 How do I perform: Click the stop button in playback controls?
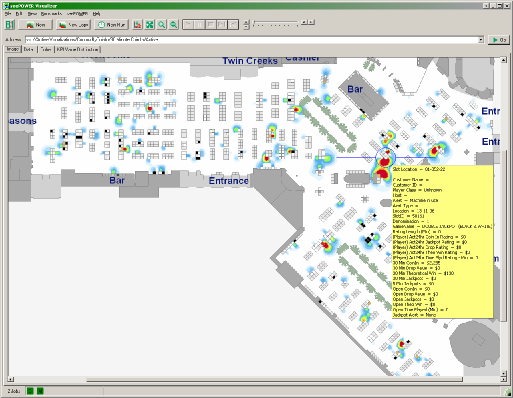211,25
